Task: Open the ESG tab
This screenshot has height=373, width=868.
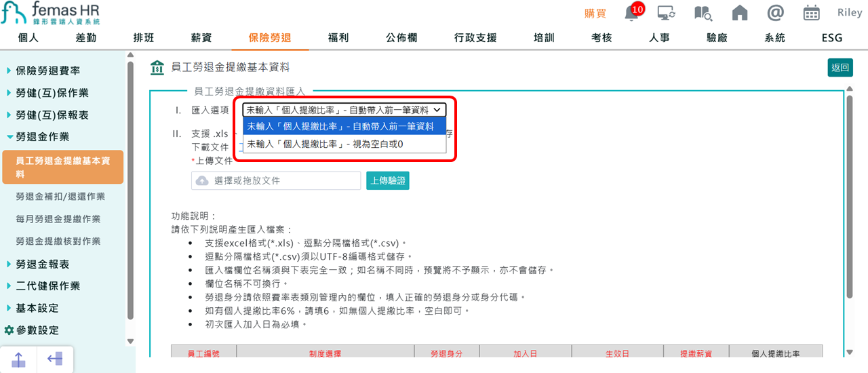Action: click(x=832, y=38)
